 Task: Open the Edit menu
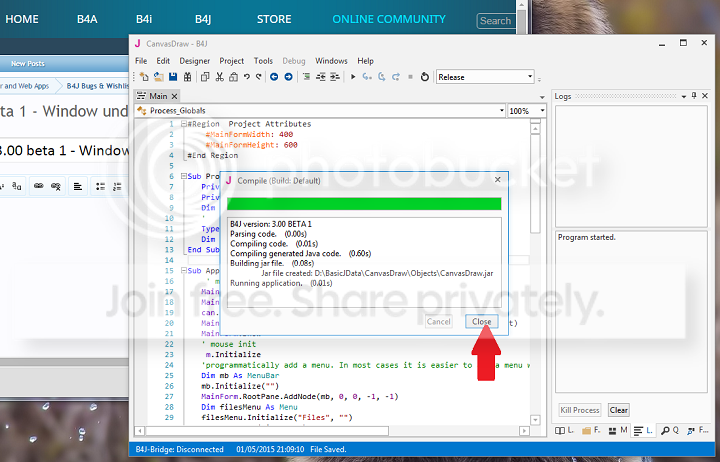(x=163, y=61)
